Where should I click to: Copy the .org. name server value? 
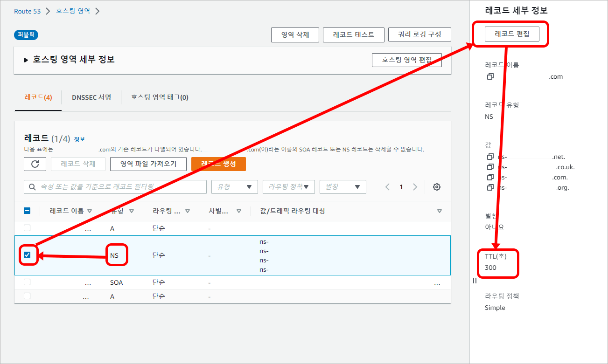click(490, 187)
